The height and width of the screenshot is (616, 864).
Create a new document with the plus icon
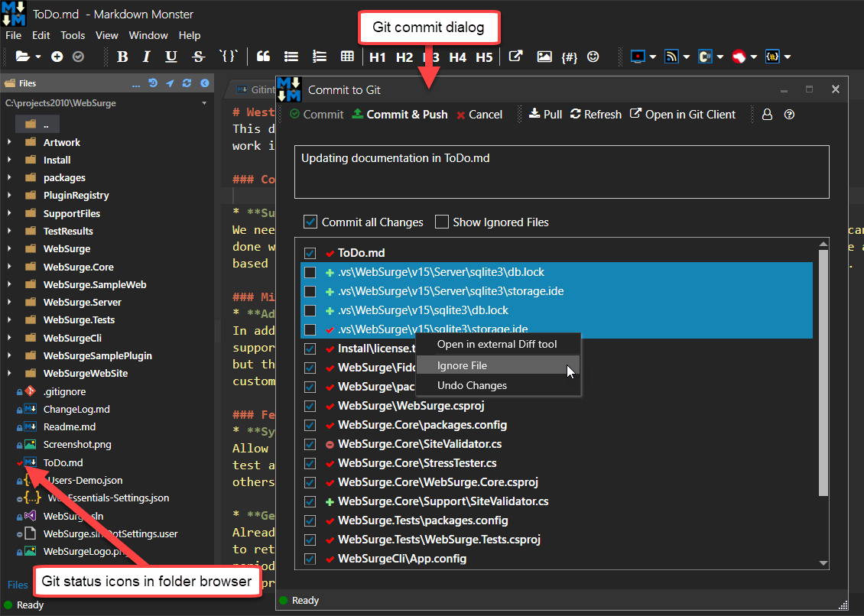pyautogui.click(x=57, y=57)
